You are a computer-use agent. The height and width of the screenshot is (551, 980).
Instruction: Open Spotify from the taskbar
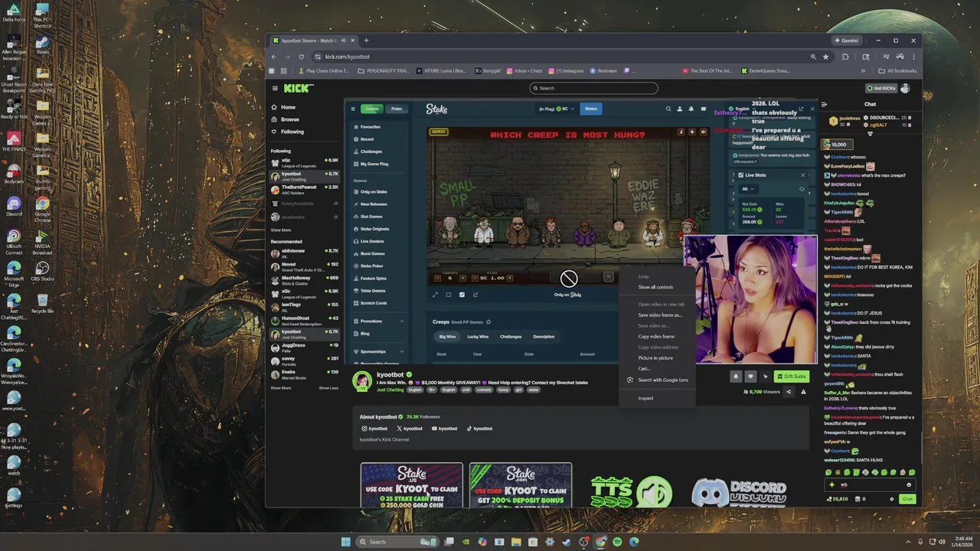click(x=617, y=542)
